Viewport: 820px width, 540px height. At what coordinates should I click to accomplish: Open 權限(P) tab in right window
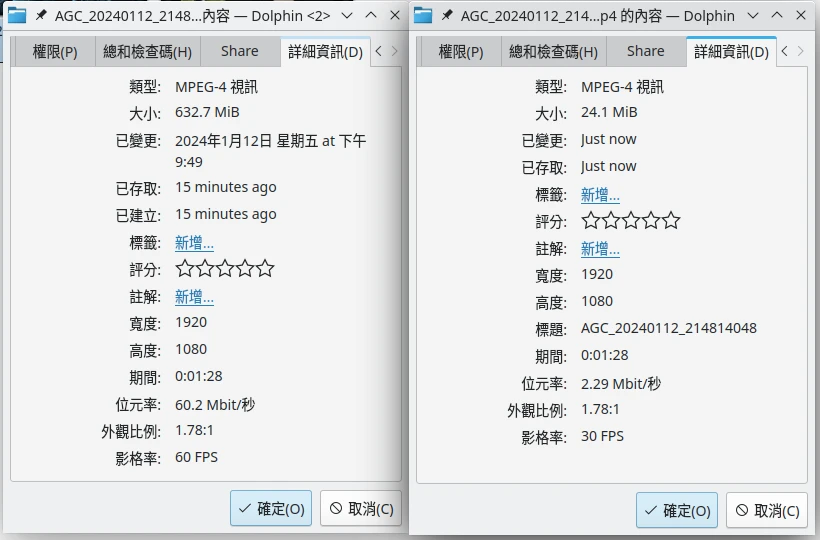pyautogui.click(x=461, y=52)
